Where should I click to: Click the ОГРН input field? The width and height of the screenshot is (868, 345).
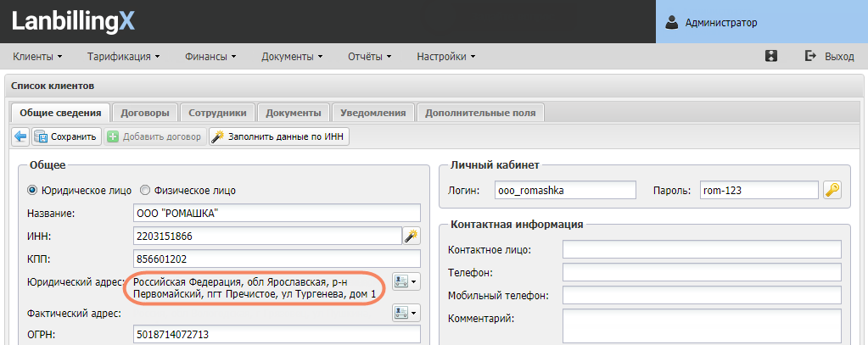[x=277, y=334]
